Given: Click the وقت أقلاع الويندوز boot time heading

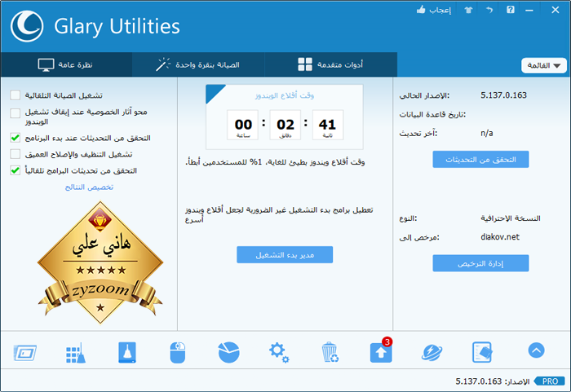Looking at the screenshot, I should 285,95.
